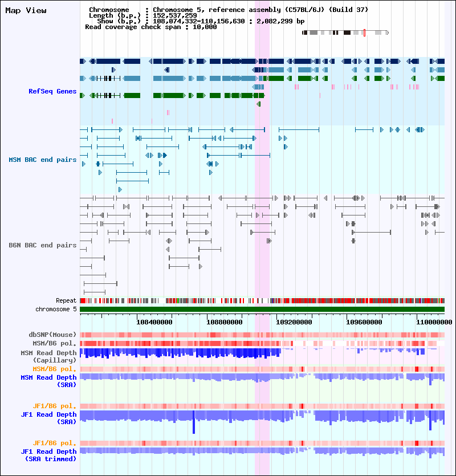Open the JF1 Read Depth (SRA) label, not trimmed

(x=48, y=418)
